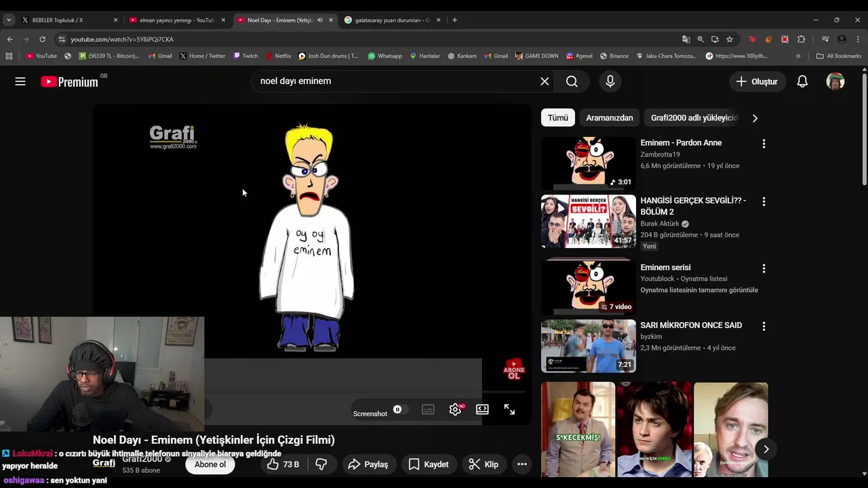Open options for HANGİSİ GERÇEK SEVGİLİ video
The image size is (868, 488).
click(x=764, y=201)
